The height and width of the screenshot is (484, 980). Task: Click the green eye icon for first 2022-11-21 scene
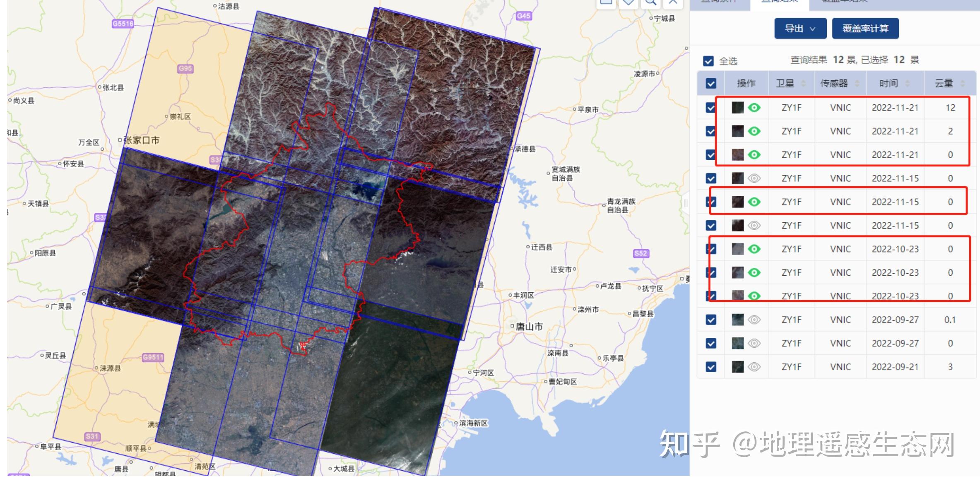(x=754, y=107)
